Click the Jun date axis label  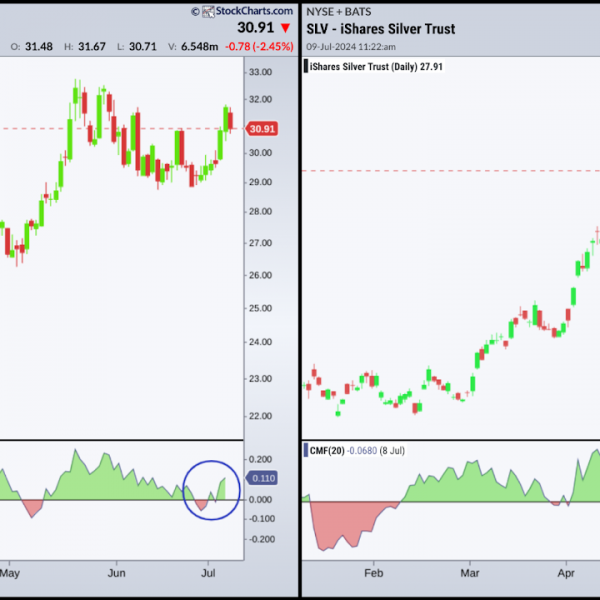coord(116,573)
